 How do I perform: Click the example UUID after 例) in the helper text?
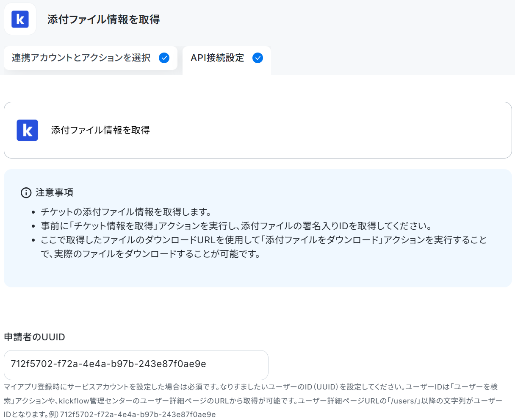138,414
